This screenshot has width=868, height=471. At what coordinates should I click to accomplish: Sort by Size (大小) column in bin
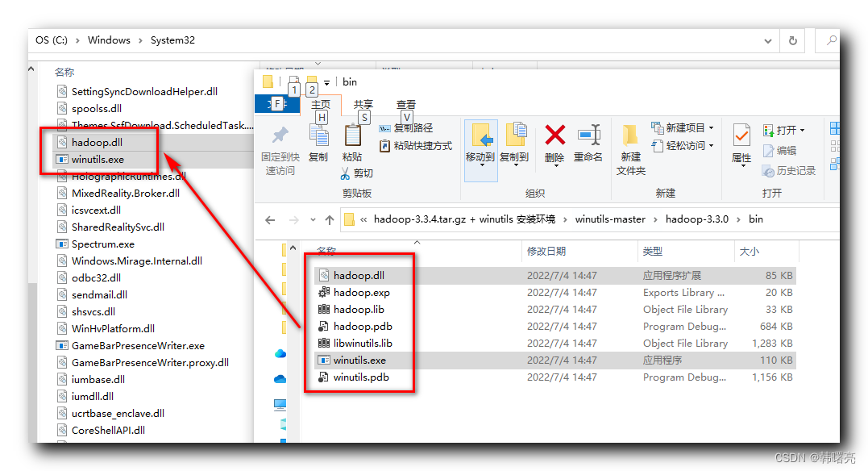766,252
